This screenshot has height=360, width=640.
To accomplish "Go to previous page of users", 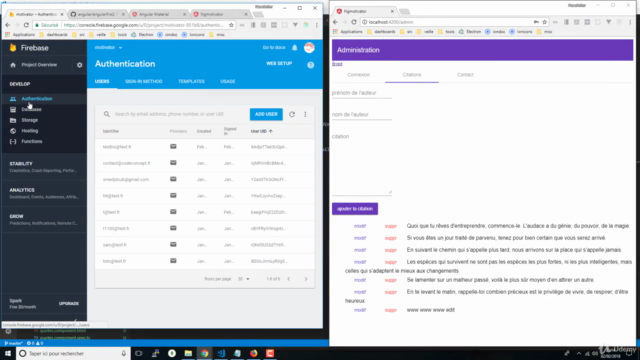I will 289,279.
